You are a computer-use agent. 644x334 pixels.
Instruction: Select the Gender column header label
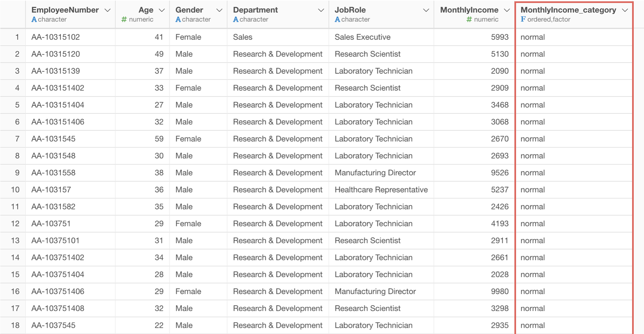[x=189, y=10]
